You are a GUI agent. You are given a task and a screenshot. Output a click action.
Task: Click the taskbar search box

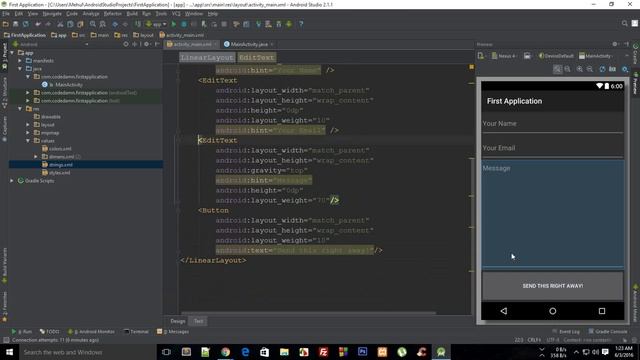point(87,352)
